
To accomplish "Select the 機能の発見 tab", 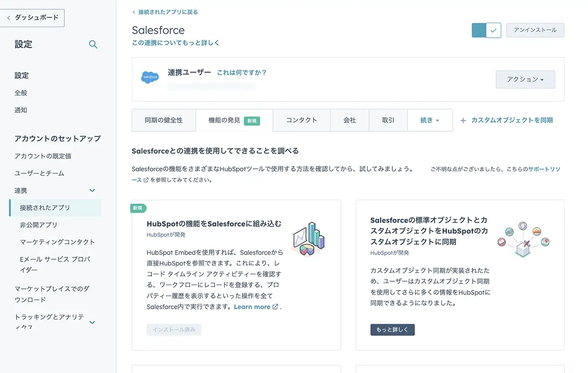I will (234, 120).
